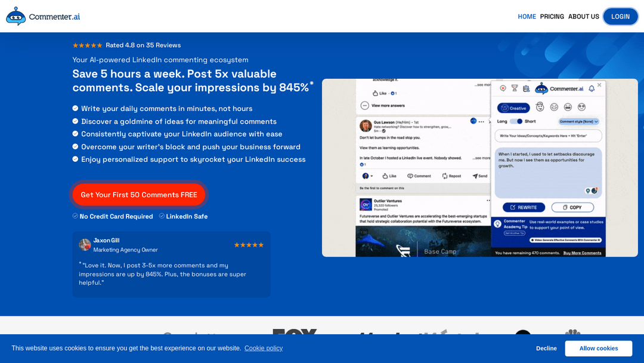Viewport: 644px width, 363px height.
Task: Click the bell notification icon in Commenter panel
Action: 592,88
